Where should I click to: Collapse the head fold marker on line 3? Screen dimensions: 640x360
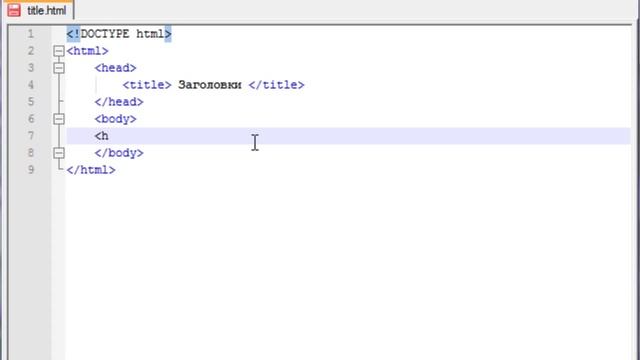point(59,68)
